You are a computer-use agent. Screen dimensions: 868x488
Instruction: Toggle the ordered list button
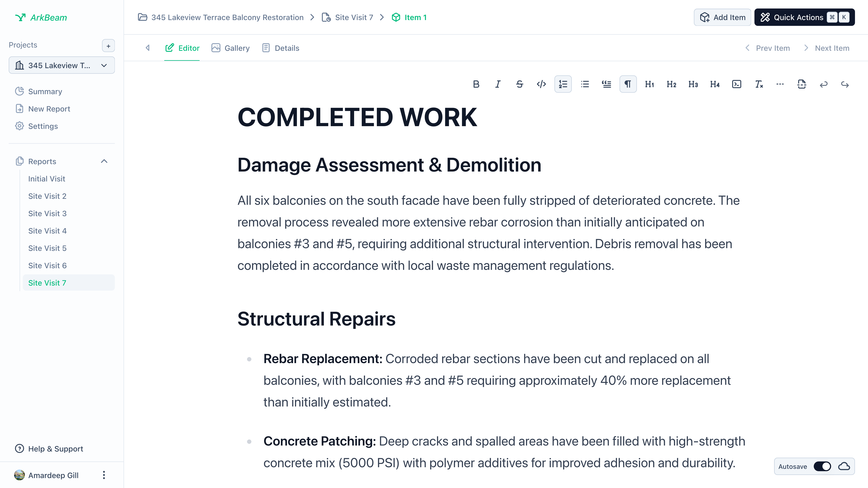[563, 84]
